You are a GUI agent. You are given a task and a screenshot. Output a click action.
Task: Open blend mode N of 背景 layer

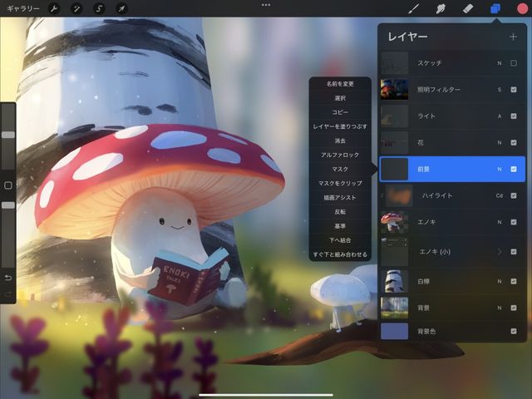point(500,308)
